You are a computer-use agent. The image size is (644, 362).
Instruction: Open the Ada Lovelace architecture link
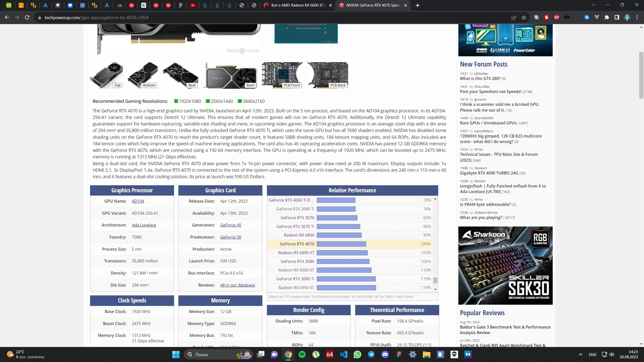pyautogui.click(x=144, y=225)
